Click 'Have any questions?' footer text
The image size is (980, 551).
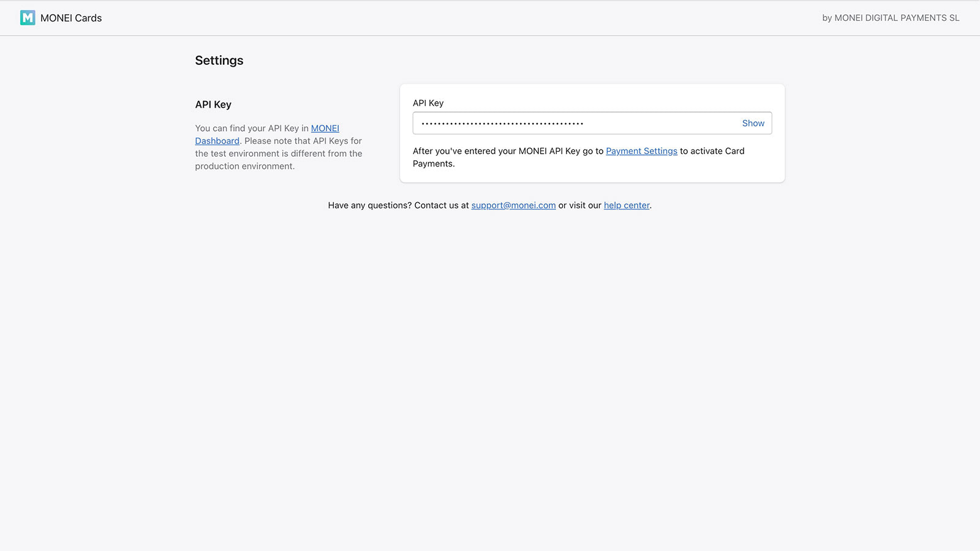tap(370, 206)
